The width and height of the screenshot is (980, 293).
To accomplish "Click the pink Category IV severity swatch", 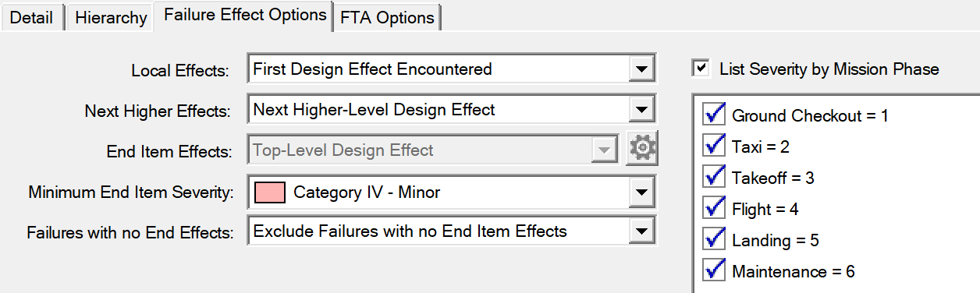I will coord(268,192).
